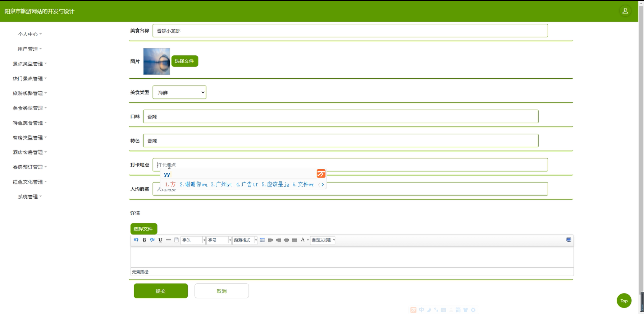Open the 特色美食管理 menu
Viewport: 644px width, 314px height.
pyautogui.click(x=30, y=123)
